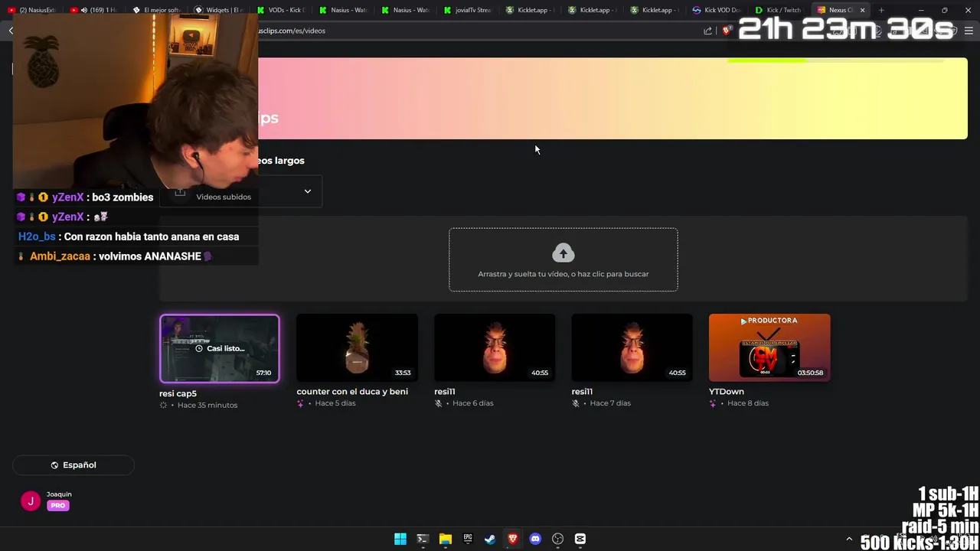Click 'Hace 35 minutos' timestamp text
Screen dimensions: 980x551
207,405
